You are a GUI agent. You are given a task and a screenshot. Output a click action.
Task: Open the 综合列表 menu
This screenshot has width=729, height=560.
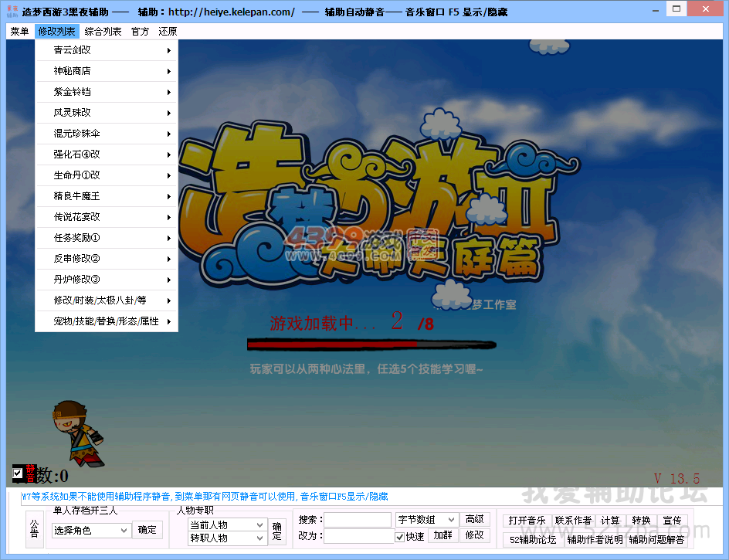click(x=103, y=31)
